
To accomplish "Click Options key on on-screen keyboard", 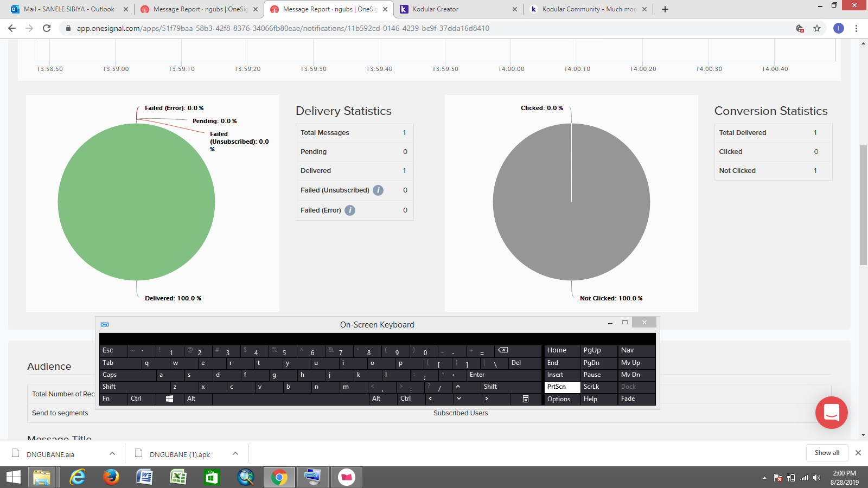I will (562, 399).
